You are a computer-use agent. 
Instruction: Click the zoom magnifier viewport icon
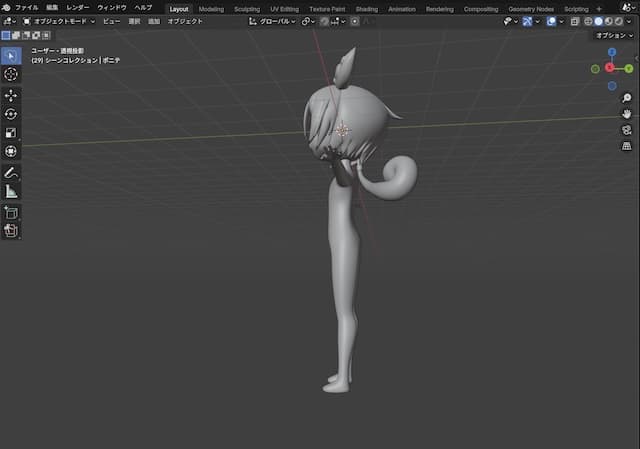(626, 98)
